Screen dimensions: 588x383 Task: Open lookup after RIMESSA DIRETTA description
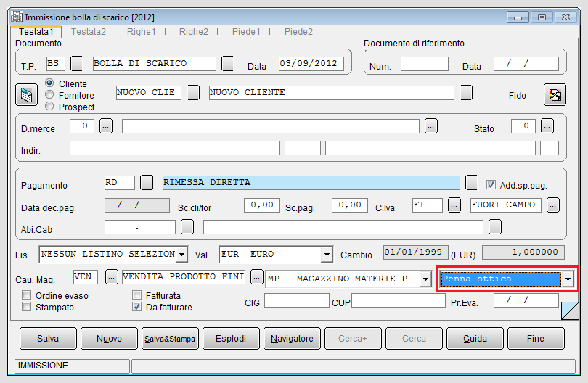pyautogui.click(x=472, y=183)
